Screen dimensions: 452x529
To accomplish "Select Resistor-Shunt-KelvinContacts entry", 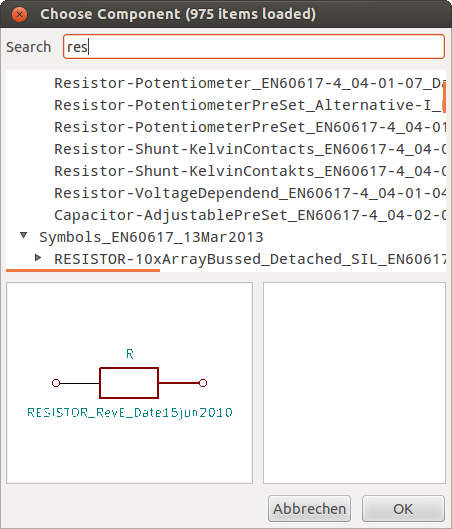I will pos(250,149).
